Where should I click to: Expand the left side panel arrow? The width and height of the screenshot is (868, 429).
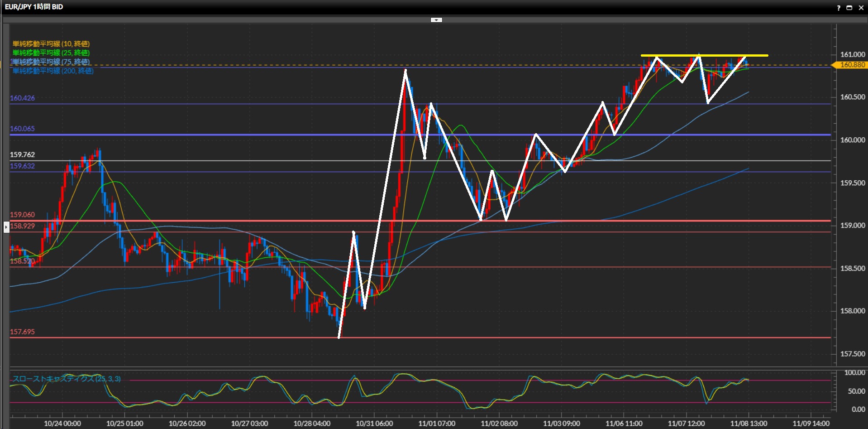6,227
